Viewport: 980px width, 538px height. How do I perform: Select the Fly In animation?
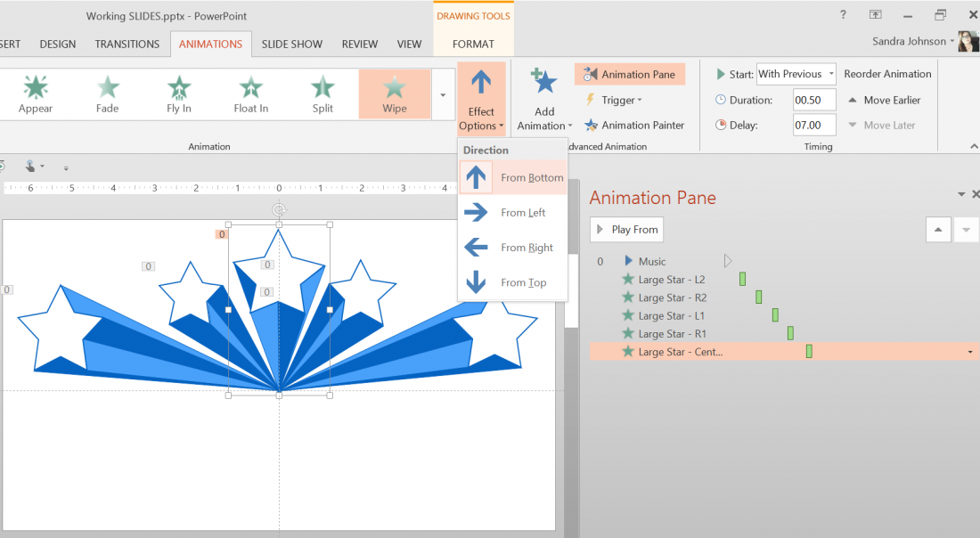[178, 94]
